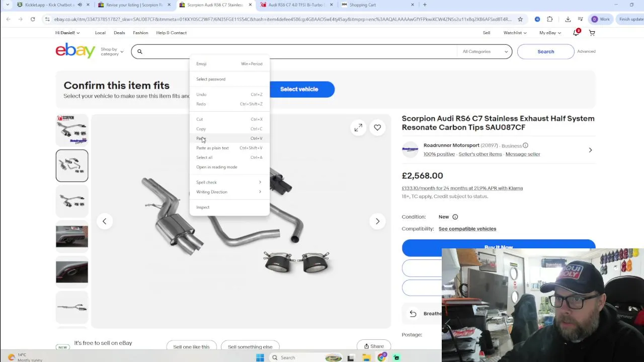The height and width of the screenshot is (362, 644).
Task: Expand the product image to full screen
Action: (x=358, y=128)
